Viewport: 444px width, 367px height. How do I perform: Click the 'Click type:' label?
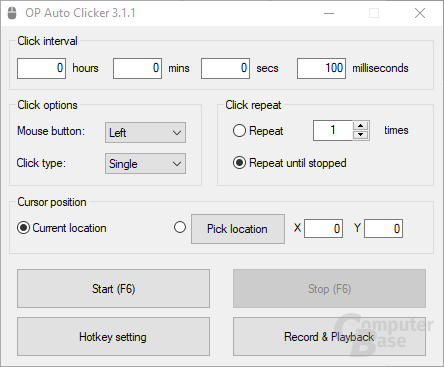pos(41,163)
